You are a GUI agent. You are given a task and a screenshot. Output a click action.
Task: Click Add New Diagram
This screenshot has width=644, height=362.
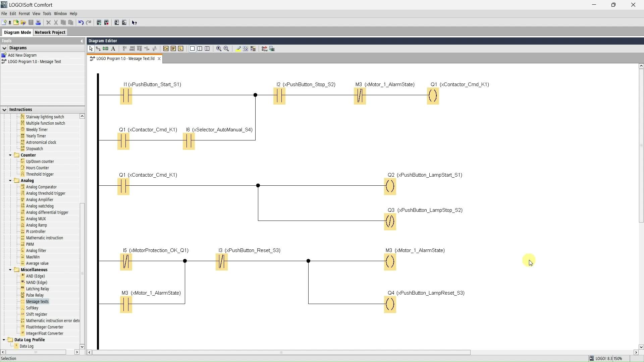click(x=22, y=55)
